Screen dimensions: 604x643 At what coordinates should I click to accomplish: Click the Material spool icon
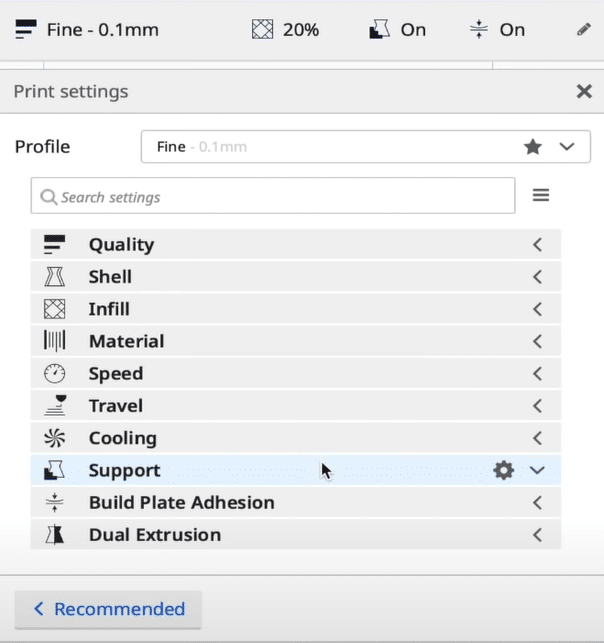pyautogui.click(x=54, y=341)
